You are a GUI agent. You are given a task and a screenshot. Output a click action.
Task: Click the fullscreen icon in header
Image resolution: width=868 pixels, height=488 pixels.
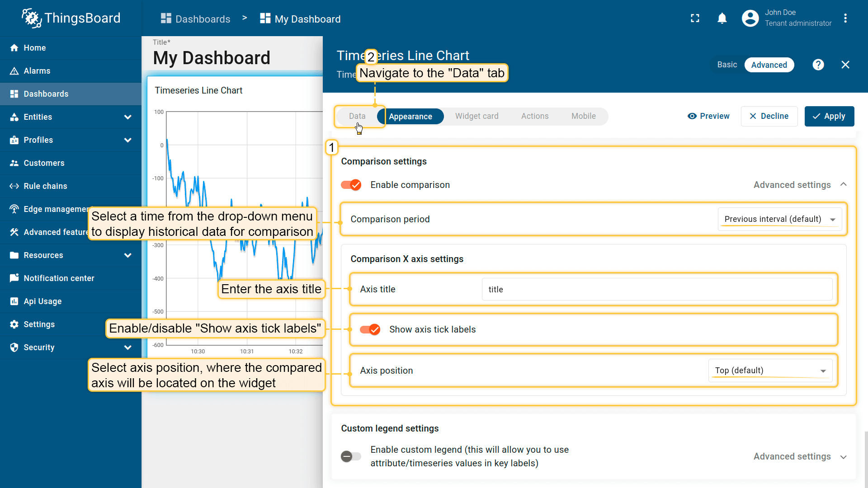click(695, 19)
